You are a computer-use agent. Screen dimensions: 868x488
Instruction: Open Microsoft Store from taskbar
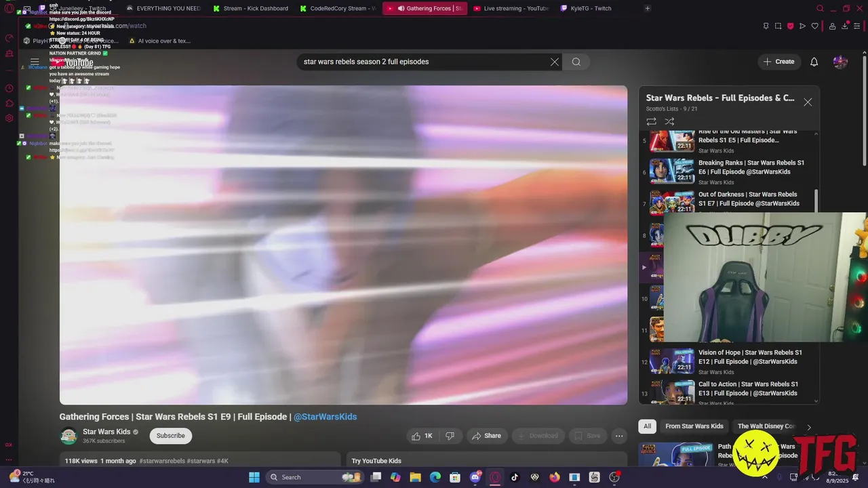[x=455, y=477]
